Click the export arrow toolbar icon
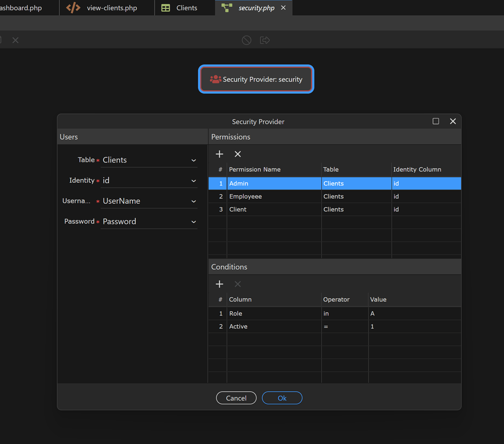The image size is (504, 444). point(265,40)
